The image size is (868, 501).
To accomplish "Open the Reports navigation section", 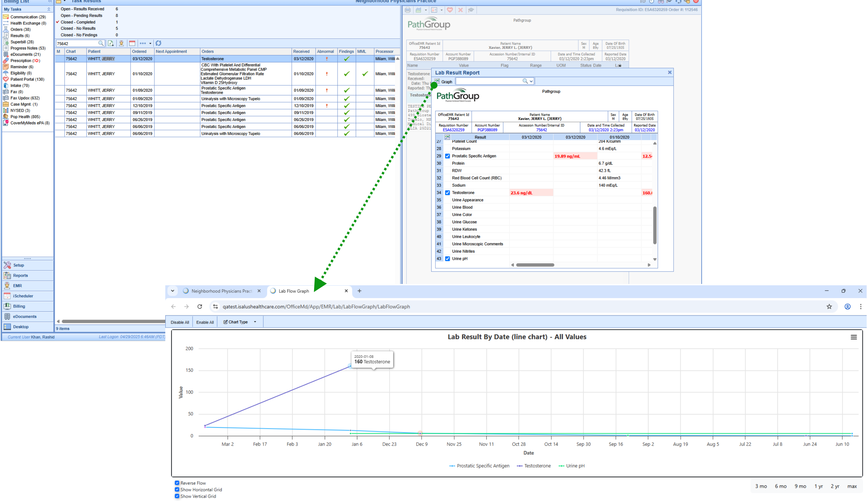I will coord(21,276).
